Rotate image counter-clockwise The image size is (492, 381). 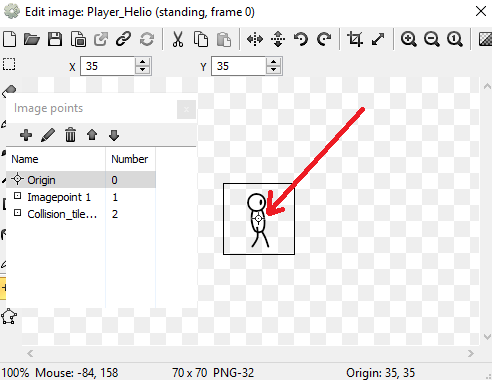(301, 39)
